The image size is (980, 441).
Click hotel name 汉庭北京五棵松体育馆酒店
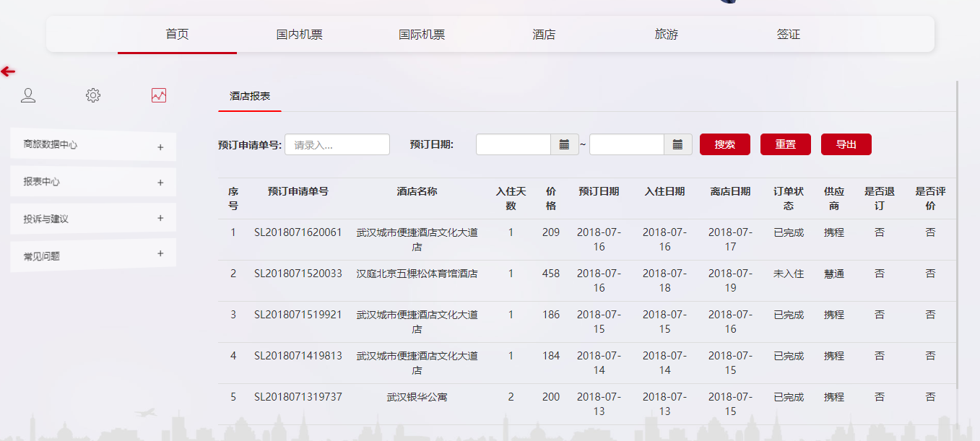coord(417,274)
